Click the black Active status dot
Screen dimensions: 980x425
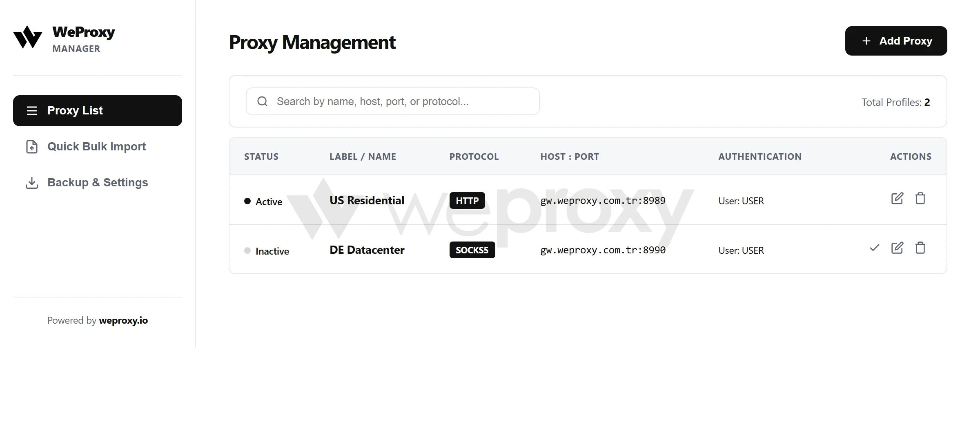click(x=247, y=201)
